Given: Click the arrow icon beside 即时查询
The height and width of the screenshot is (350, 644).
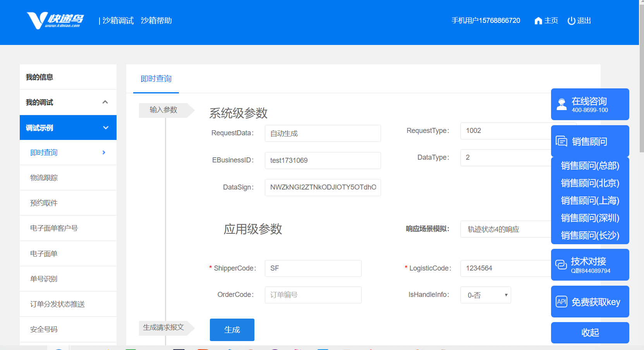Looking at the screenshot, I should (103, 152).
